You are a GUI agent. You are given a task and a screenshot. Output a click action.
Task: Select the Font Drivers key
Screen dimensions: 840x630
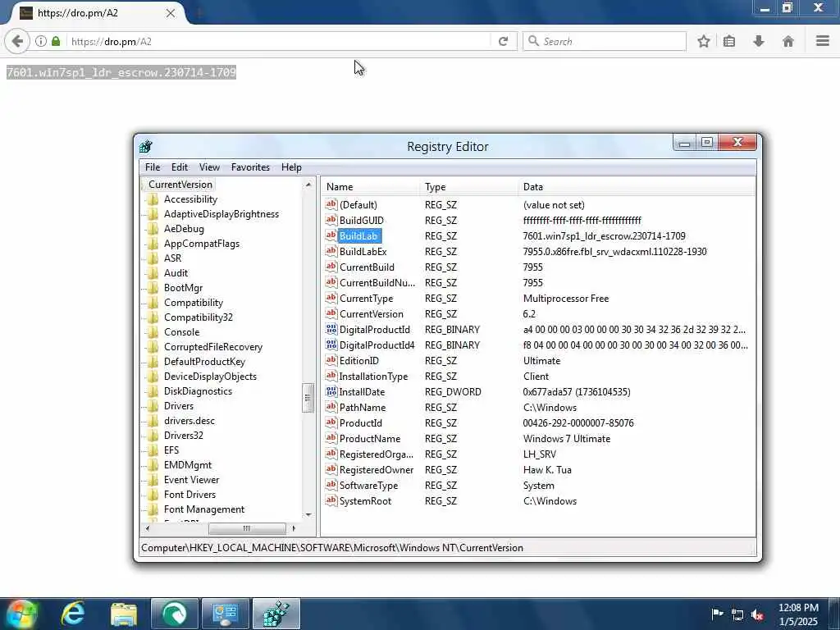point(189,495)
